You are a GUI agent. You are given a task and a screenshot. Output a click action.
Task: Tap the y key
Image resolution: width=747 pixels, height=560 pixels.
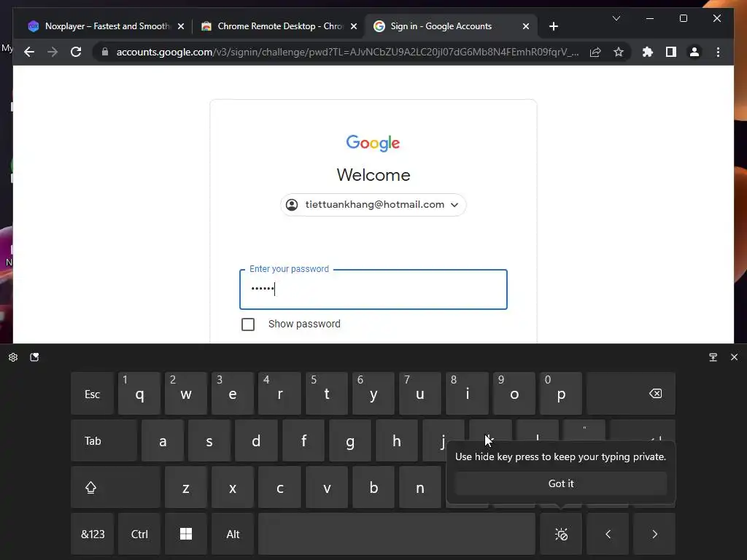[x=373, y=394]
